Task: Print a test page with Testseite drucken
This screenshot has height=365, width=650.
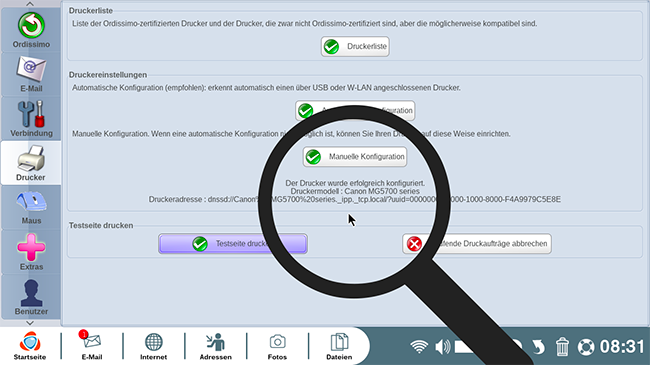Action: point(233,243)
